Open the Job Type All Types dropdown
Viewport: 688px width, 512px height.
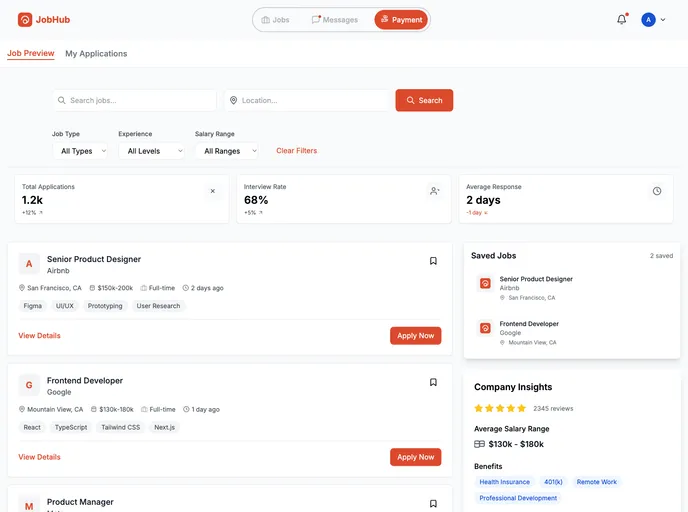click(80, 151)
